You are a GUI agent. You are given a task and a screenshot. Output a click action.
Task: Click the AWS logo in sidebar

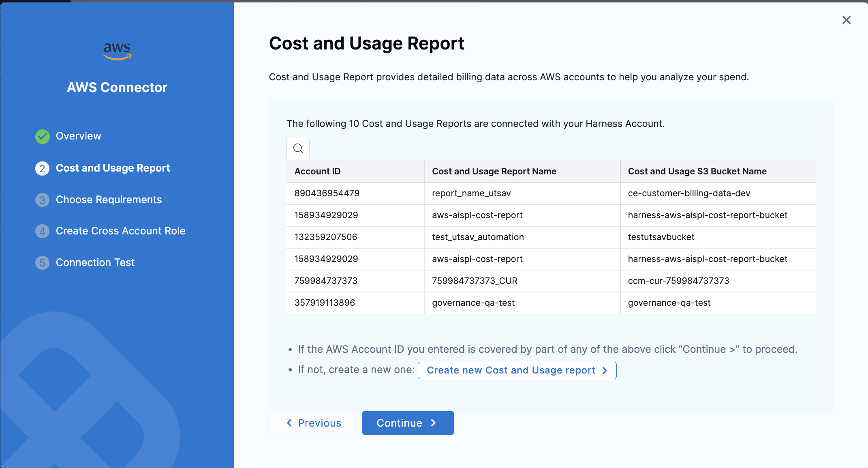click(117, 51)
